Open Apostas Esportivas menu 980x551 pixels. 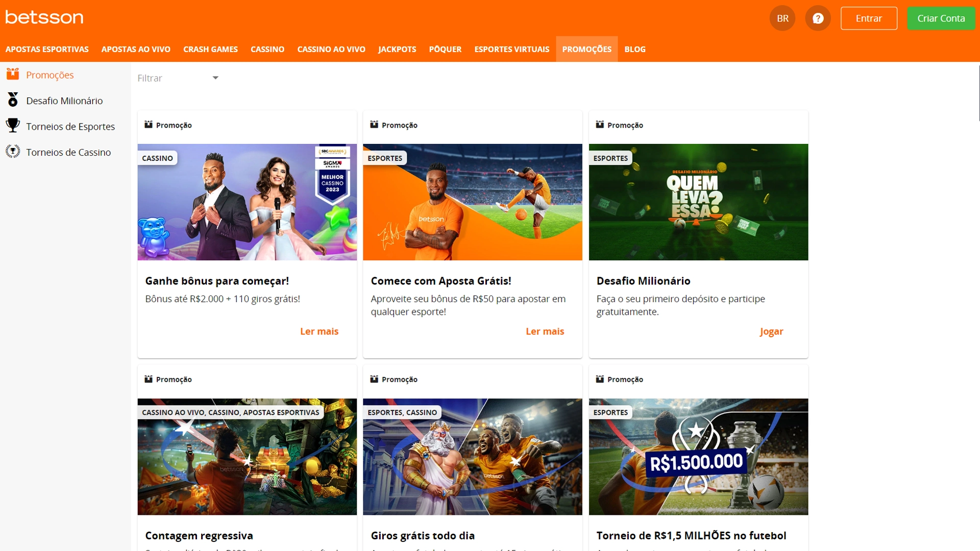(x=47, y=49)
